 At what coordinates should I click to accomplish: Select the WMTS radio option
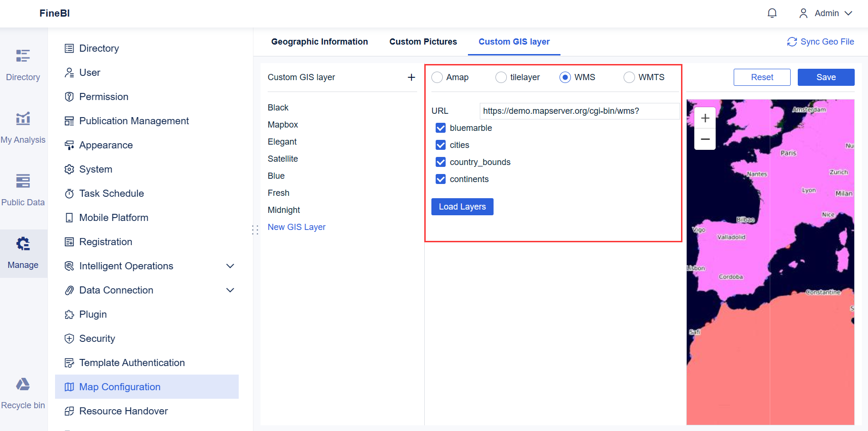coord(629,77)
